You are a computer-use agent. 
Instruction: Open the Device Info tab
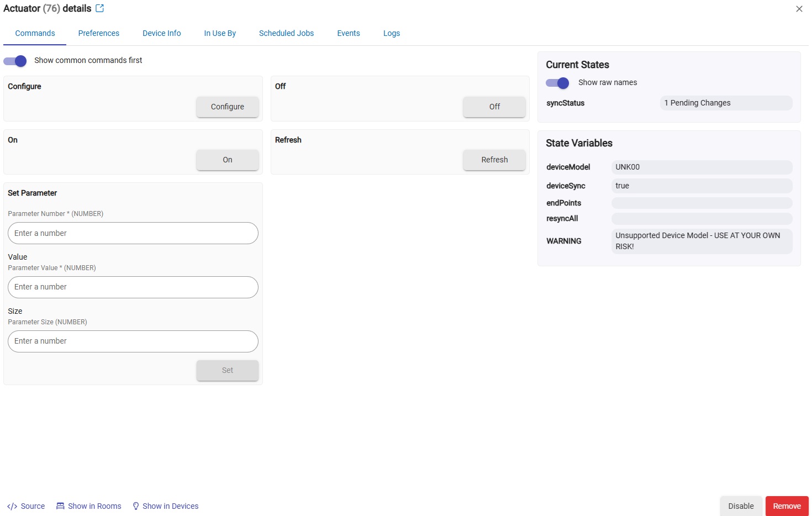point(162,33)
